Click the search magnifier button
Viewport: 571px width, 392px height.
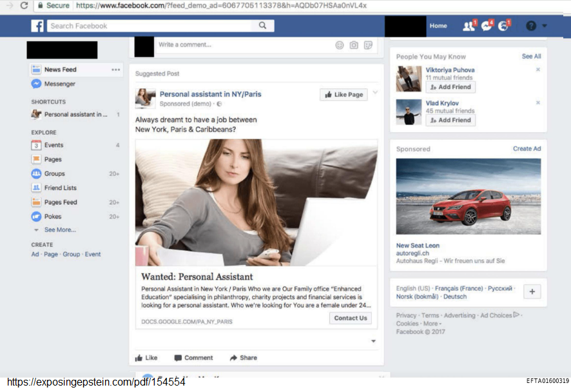coord(262,26)
